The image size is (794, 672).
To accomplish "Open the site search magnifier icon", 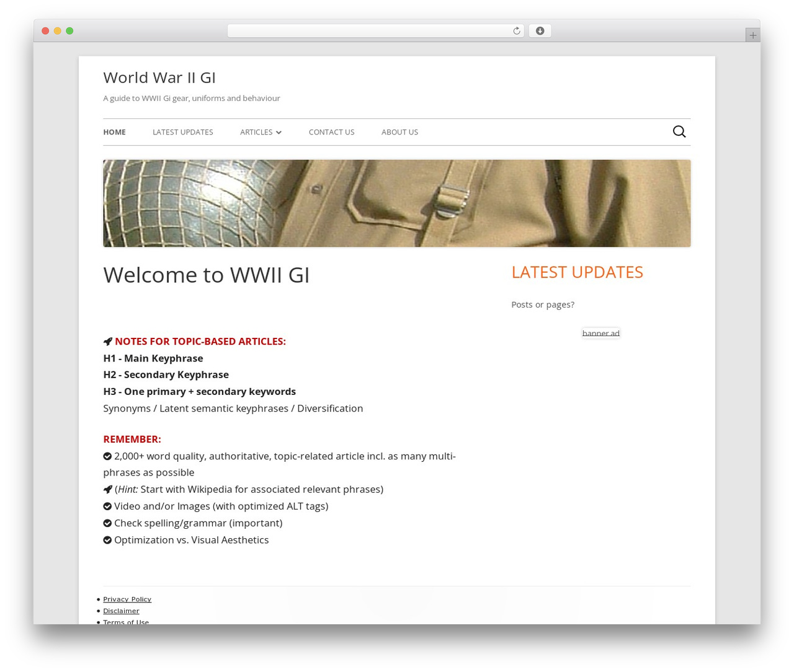I will [x=679, y=131].
